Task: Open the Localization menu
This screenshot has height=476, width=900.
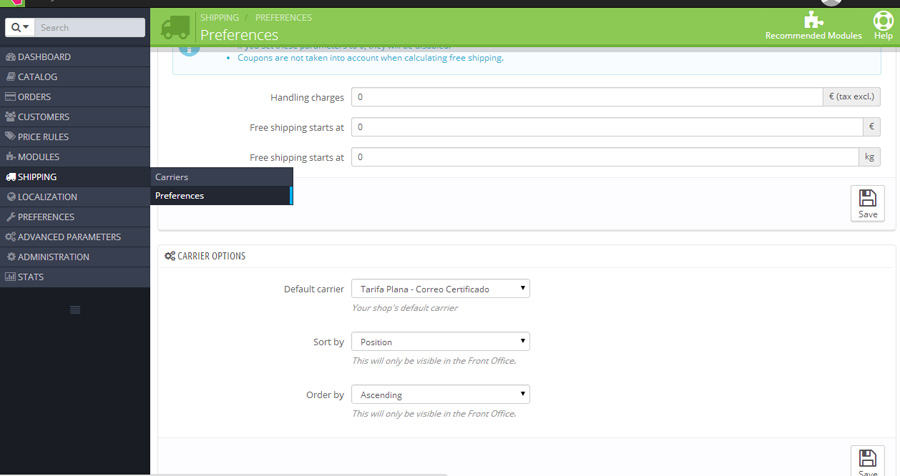Action: pyautogui.click(x=75, y=197)
